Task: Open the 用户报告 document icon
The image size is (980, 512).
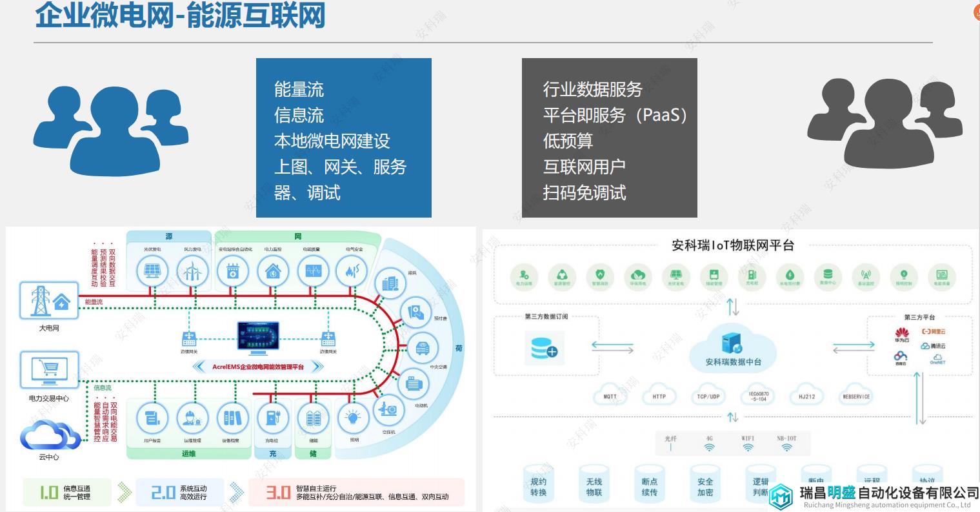Action: [x=152, y=418]
